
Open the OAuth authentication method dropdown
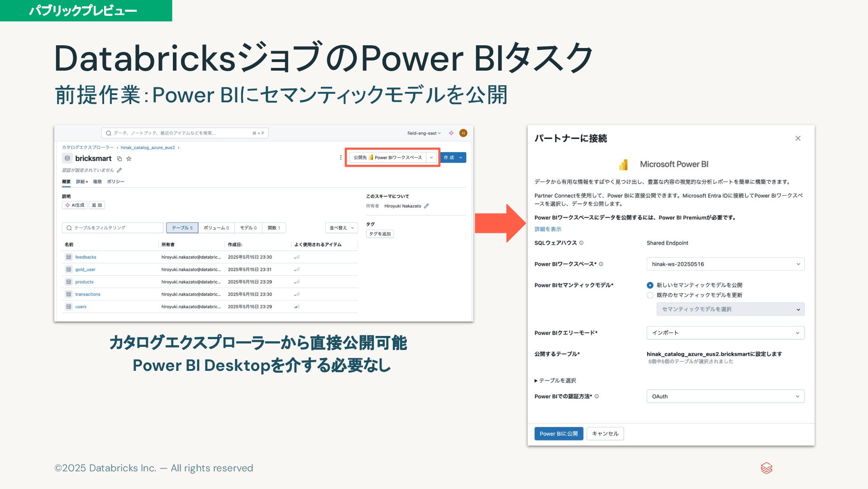click(x=725, y=397)
